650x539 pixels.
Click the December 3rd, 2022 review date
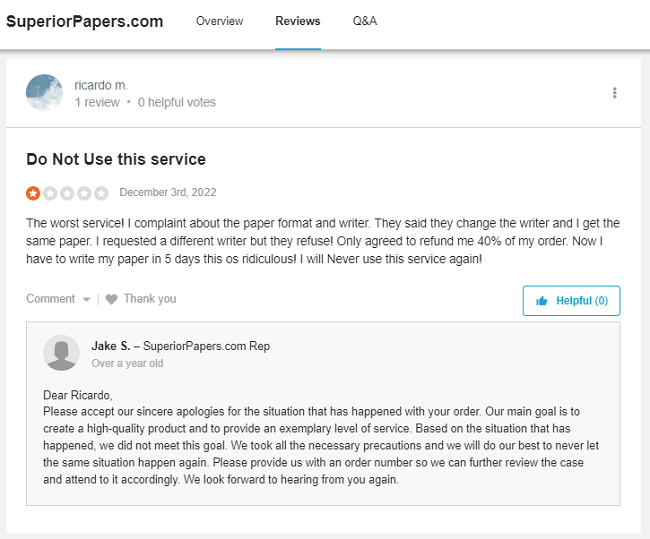click(167, 193)
